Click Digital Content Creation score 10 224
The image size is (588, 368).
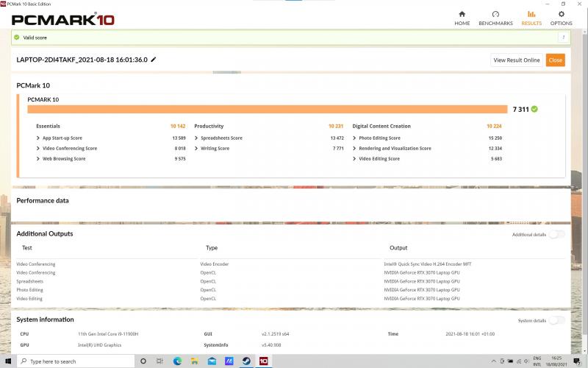pyautogui.click(x=494, y=126)
